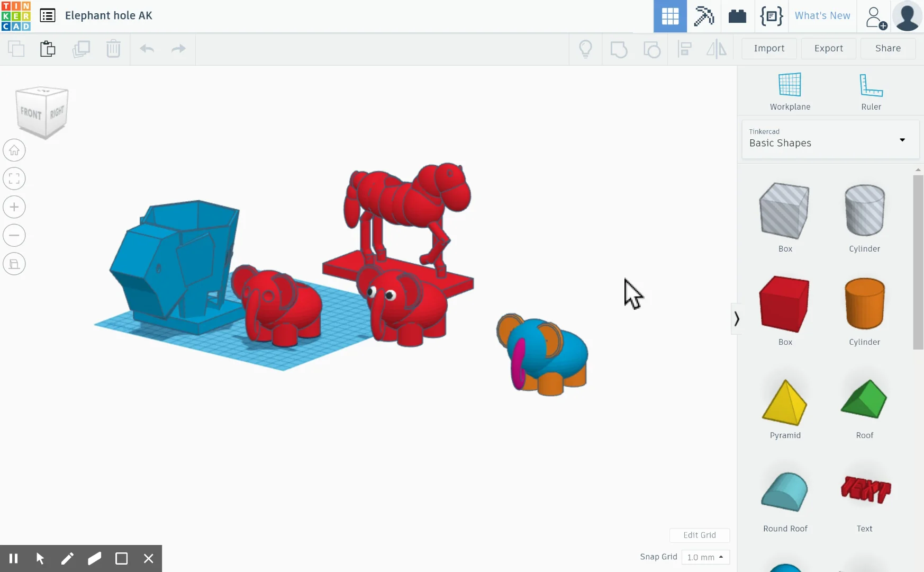The width and height of the screenshot is (924, 572).
Task: Switch to the Minecraft blocks view
Action: coord(703,16)
